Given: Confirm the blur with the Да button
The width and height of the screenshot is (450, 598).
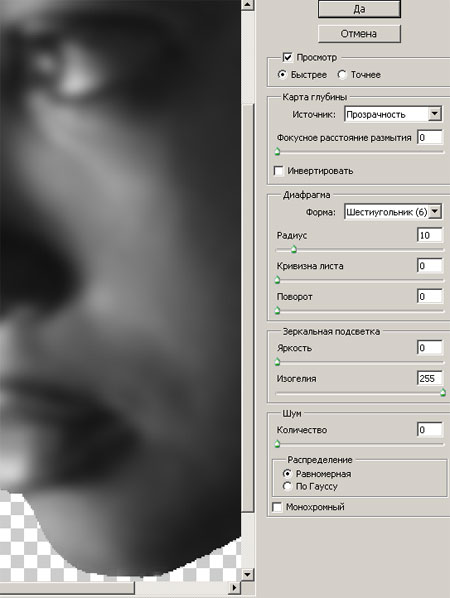Looking at the screenshot, I should 359,9.
